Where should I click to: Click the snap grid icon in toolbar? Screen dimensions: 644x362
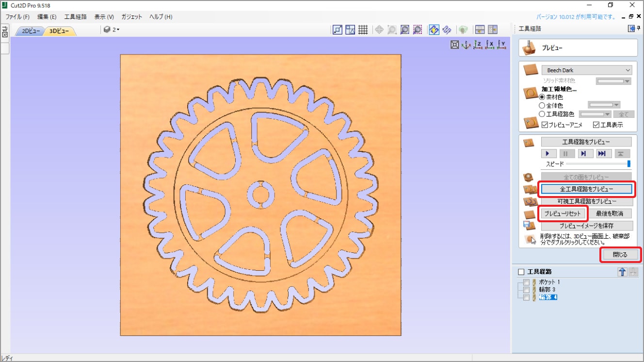[x=363, y=30]
